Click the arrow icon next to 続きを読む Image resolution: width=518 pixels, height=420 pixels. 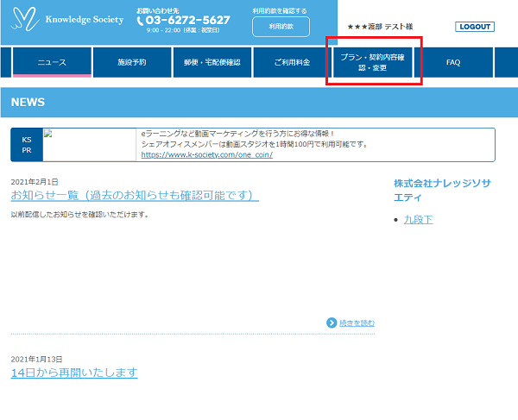coord(332,323)
